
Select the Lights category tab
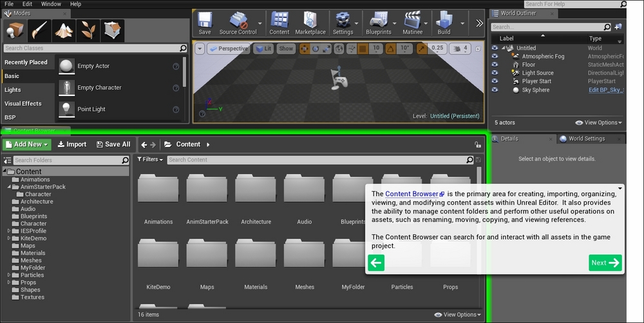[x=28, y=90]
